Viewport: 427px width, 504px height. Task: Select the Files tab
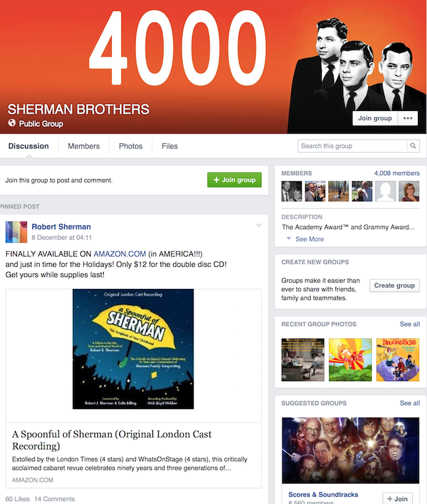tap(170, 146)
